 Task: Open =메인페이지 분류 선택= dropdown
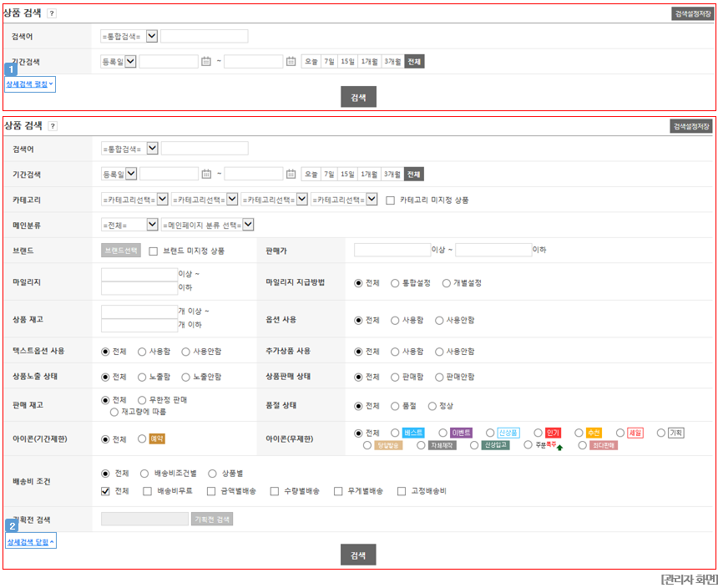tap(207, 225)
